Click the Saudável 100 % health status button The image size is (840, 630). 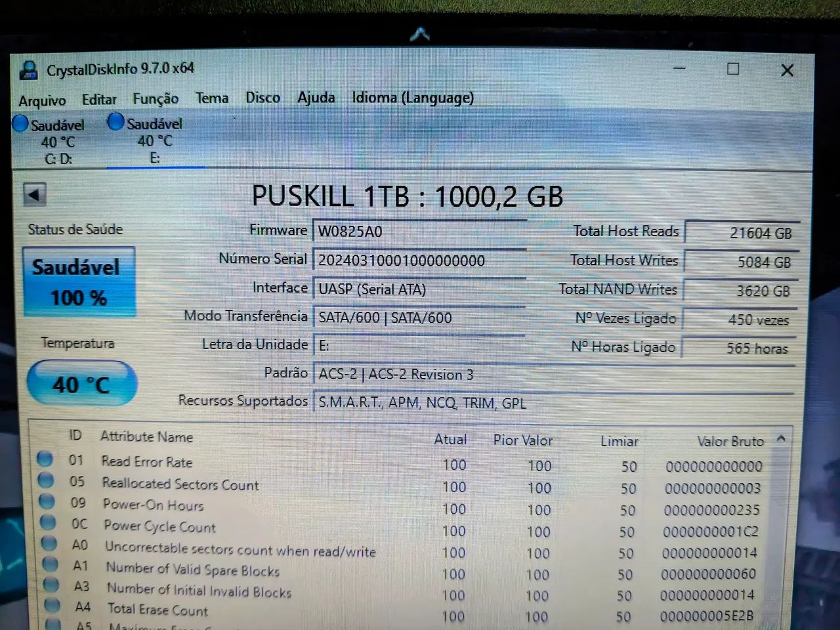79,282
